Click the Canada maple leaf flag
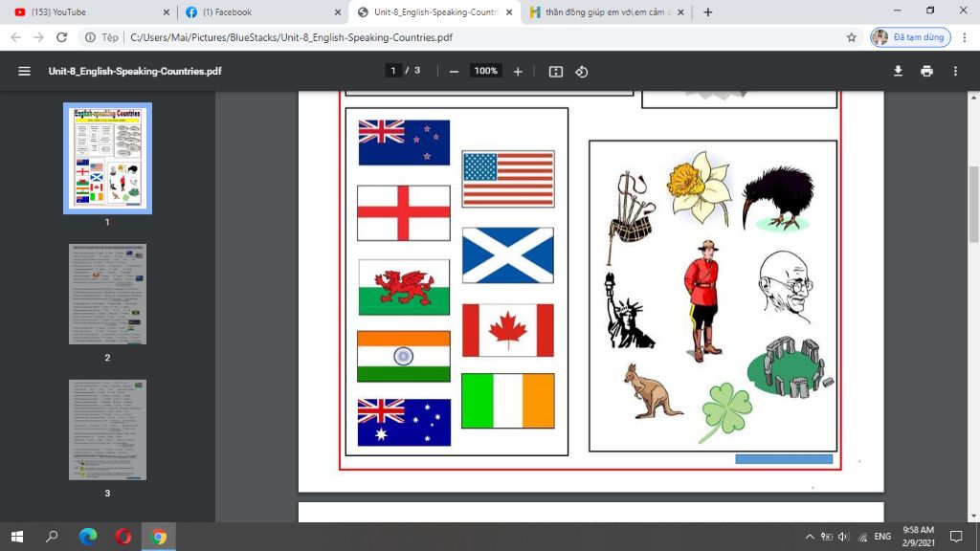 [x=508, y=330]
